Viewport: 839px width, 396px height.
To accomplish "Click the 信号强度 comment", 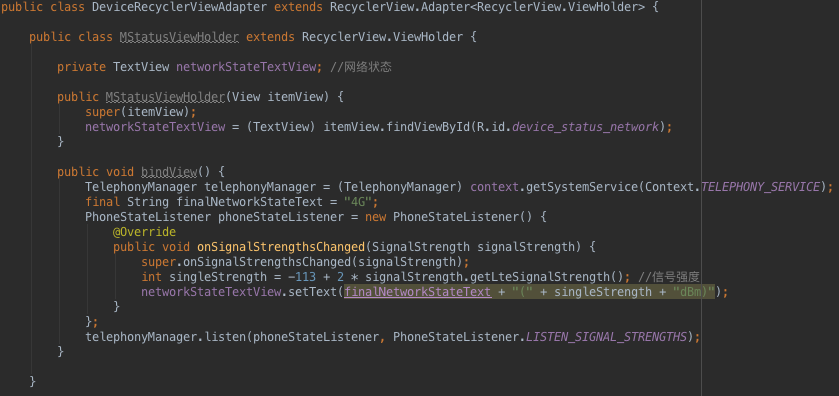I will point(669,277).
